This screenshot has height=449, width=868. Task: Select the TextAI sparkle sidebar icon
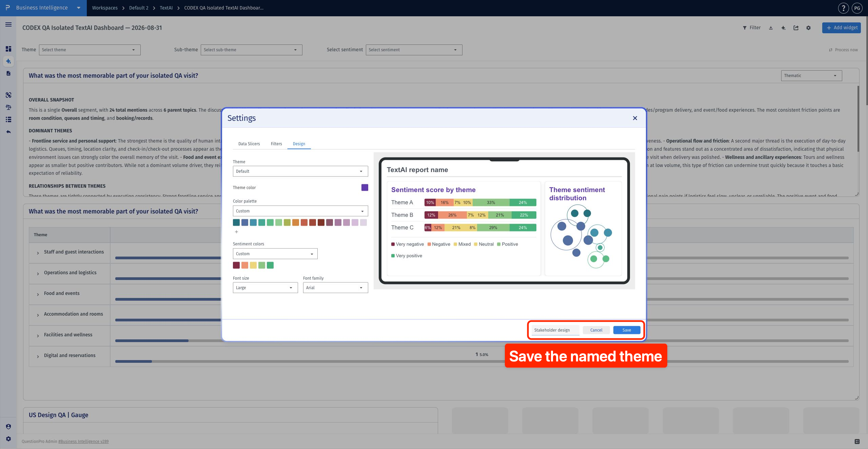[x=8, y=61]
